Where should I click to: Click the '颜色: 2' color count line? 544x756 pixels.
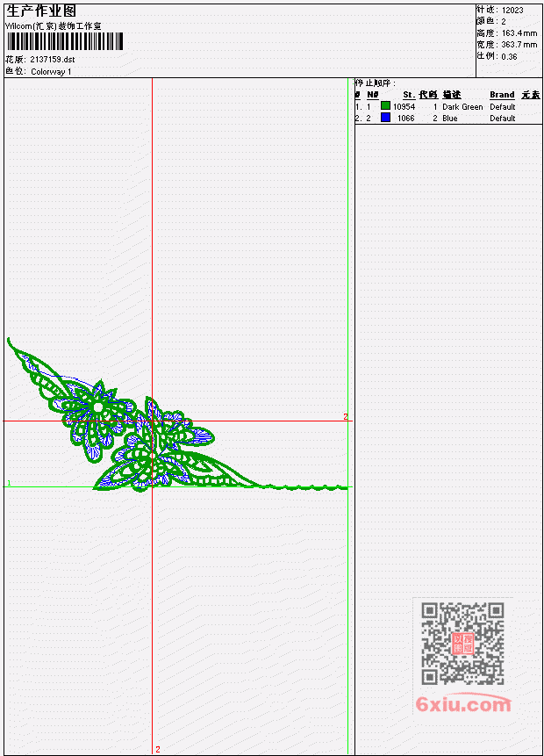coord(491,21)
